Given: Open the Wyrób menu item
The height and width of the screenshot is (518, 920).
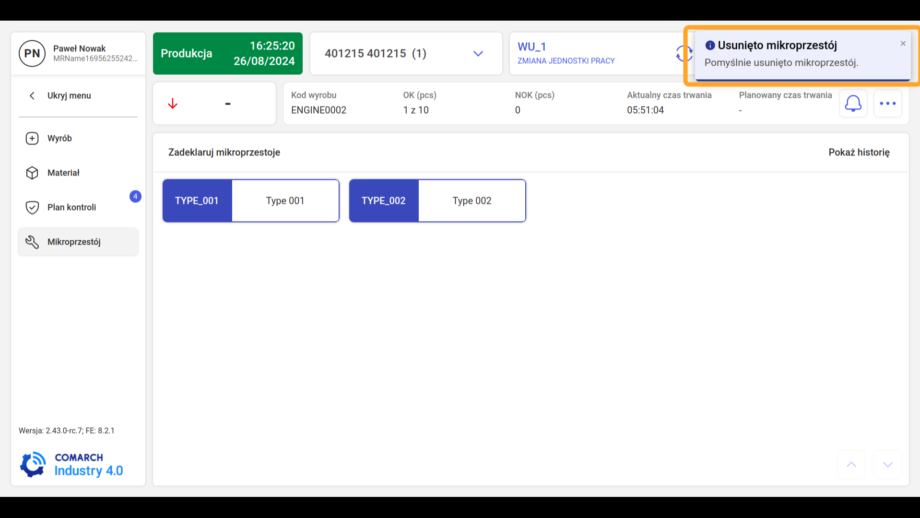Looking at the screenshot, I should tap(78, 138).
